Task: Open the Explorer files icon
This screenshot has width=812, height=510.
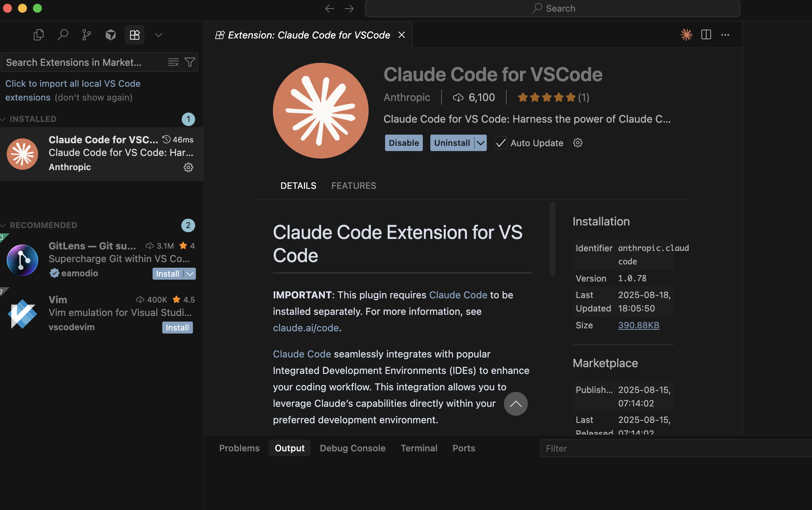Action: [x=39, y=35]
